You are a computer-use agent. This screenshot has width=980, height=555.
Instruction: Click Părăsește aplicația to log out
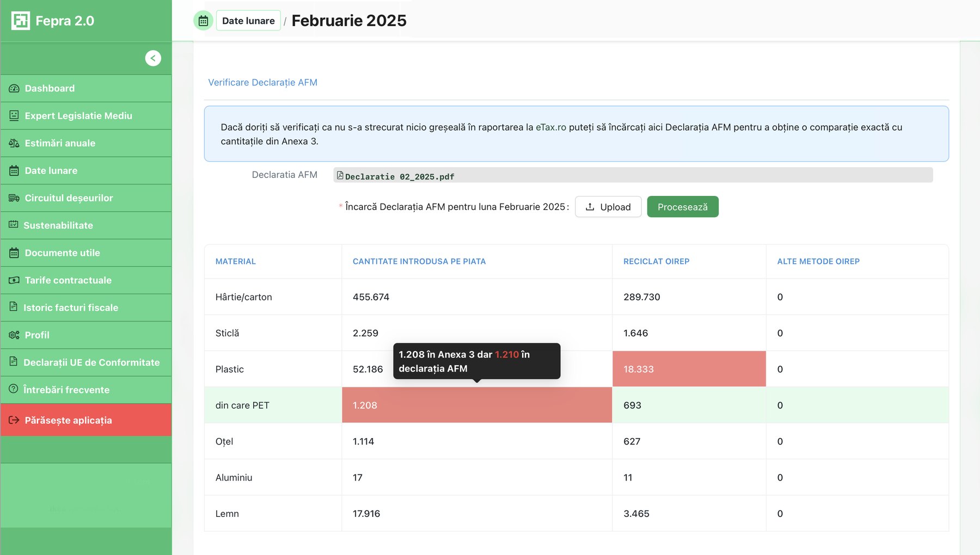[x=86, y=420]
